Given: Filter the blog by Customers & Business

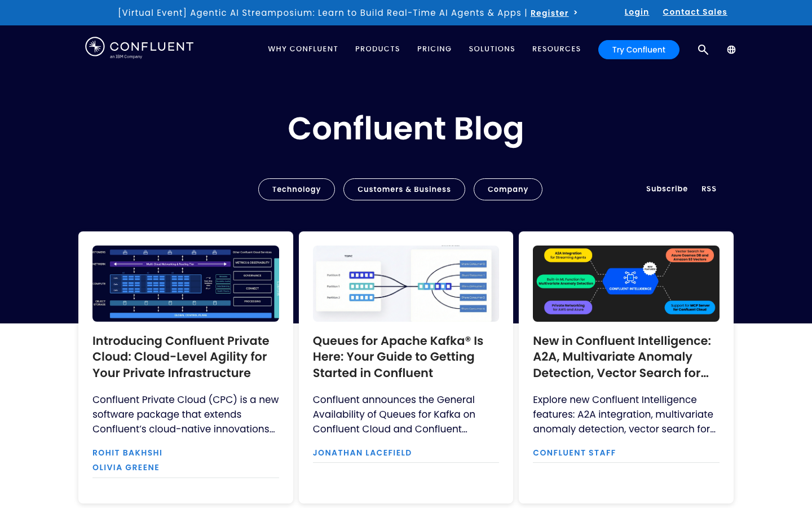Looking at the screenshot, I should (404, 189).
